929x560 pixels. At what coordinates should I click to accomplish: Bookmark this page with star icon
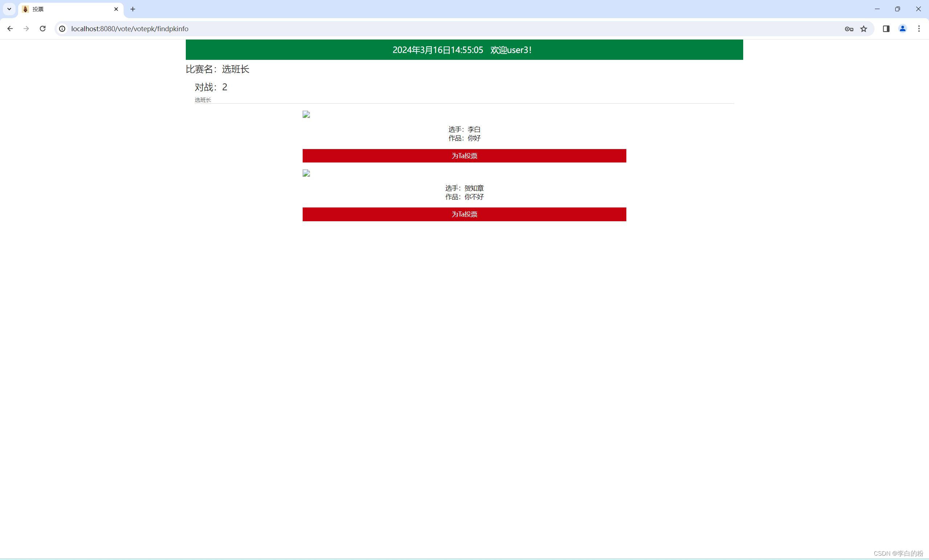(x=863, y=29)
